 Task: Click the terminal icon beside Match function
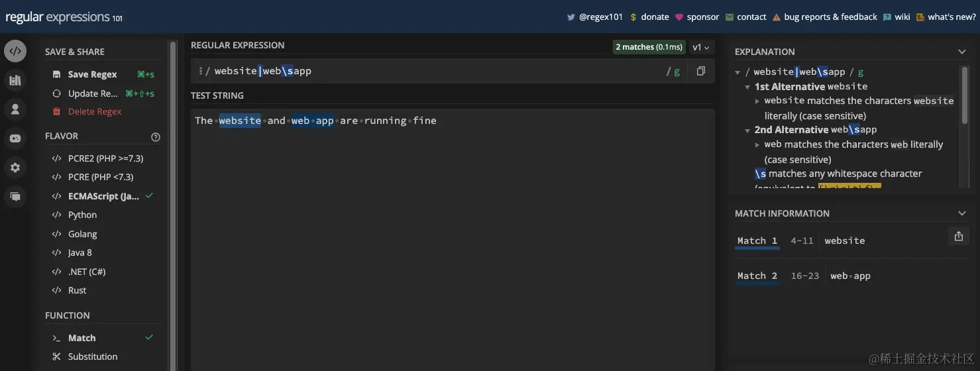coord(56,338)
